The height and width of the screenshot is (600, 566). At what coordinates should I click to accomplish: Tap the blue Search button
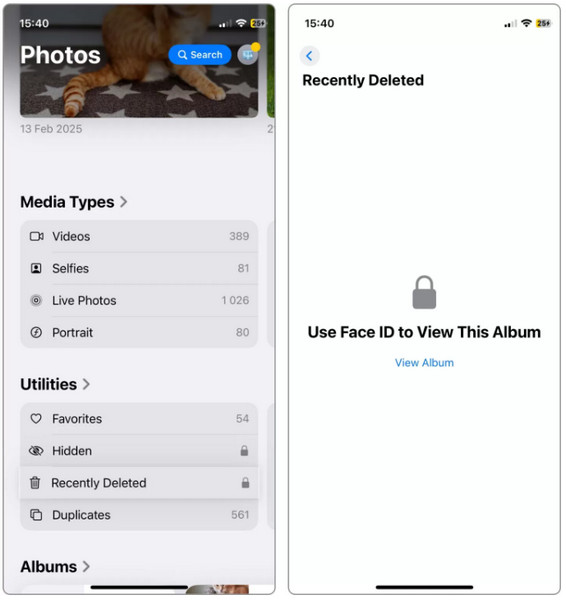coord(200,55)
